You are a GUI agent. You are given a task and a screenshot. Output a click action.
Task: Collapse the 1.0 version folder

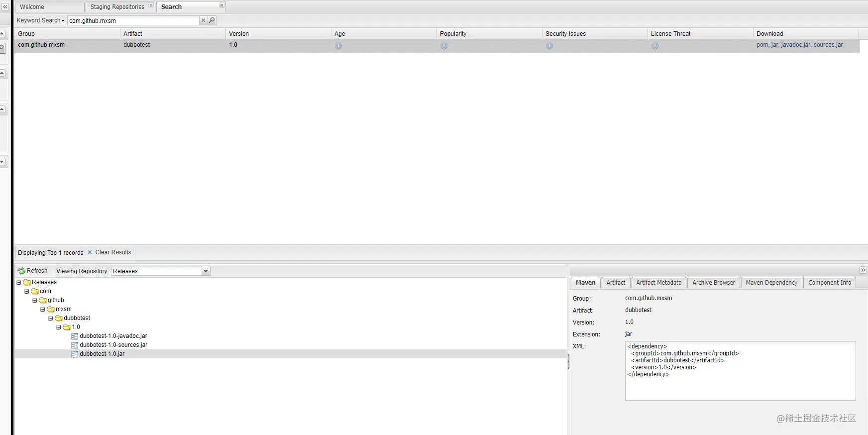58,327
